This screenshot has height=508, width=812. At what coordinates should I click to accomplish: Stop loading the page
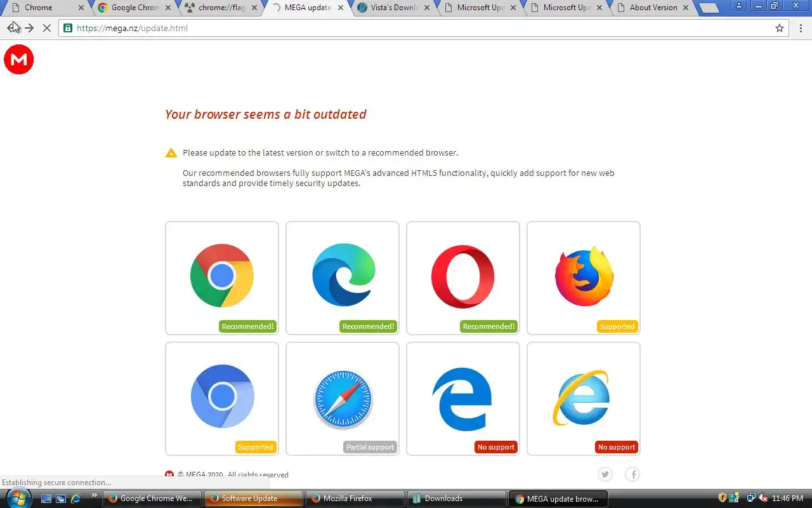[x=46, y=28]
